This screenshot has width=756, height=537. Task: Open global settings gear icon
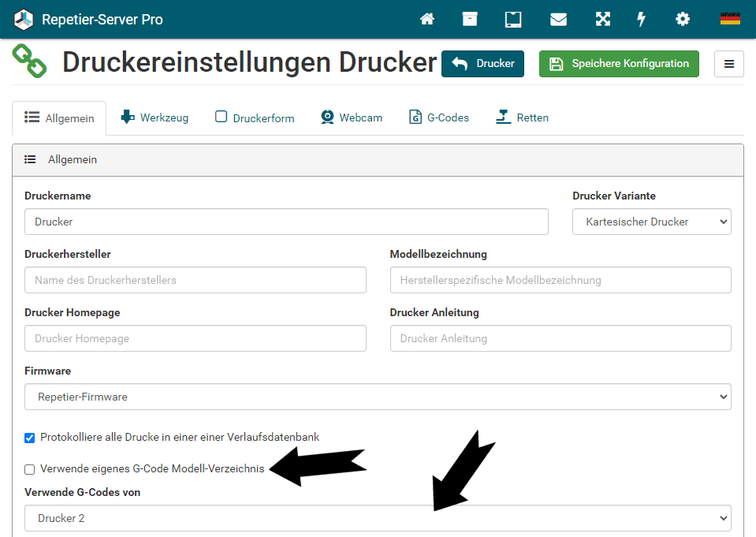pos(682,19)
